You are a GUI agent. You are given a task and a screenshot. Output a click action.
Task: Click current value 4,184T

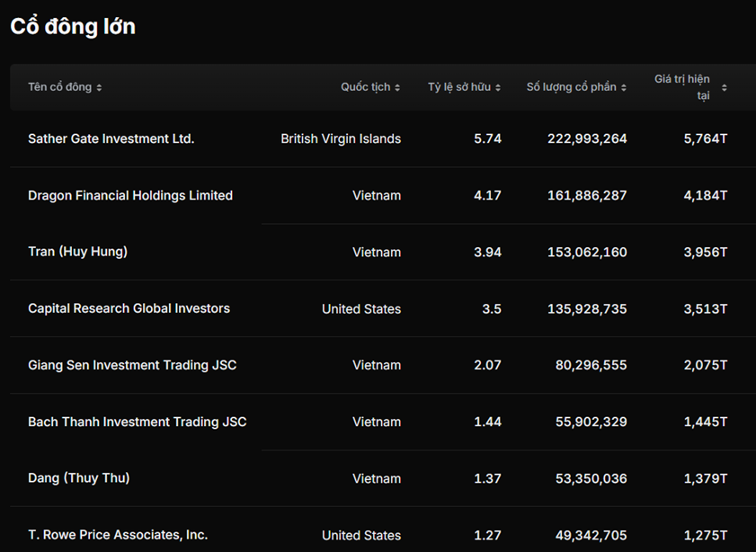click(x=706, y=195)
